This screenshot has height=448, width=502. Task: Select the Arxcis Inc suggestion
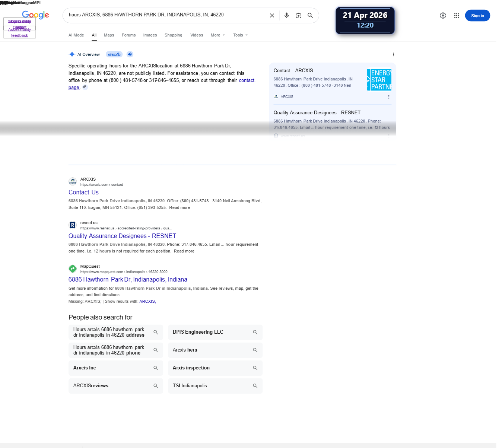[x=116, y=368]
